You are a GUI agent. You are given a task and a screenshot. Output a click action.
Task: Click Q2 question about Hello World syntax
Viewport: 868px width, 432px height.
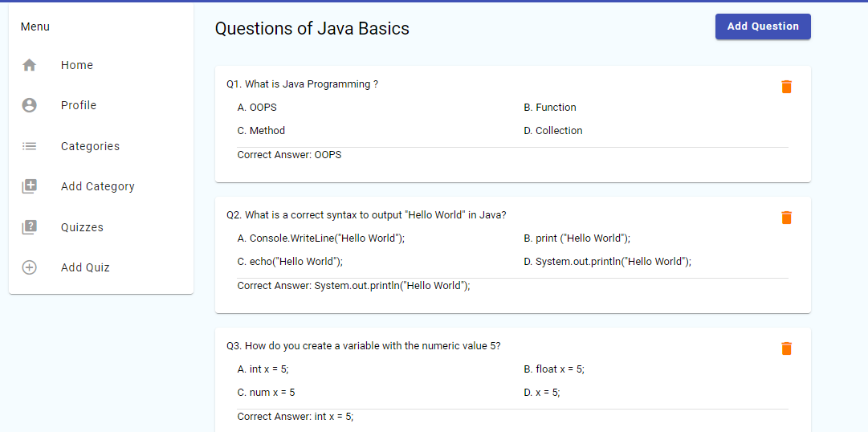(366, 215)
